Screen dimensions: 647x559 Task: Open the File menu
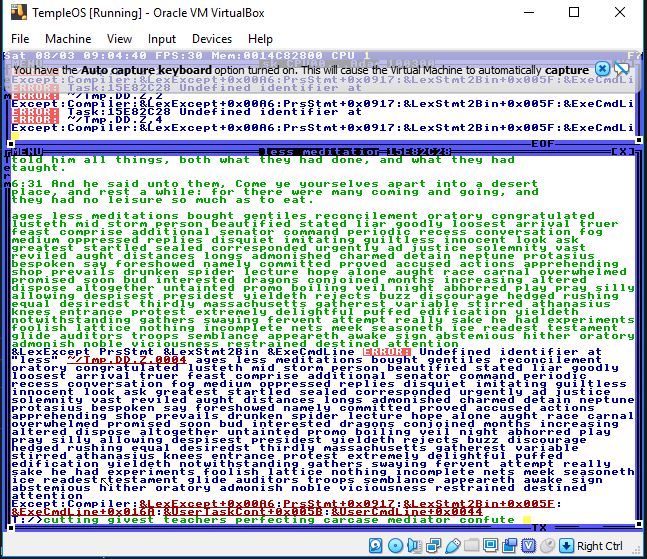tap(20, 39)
